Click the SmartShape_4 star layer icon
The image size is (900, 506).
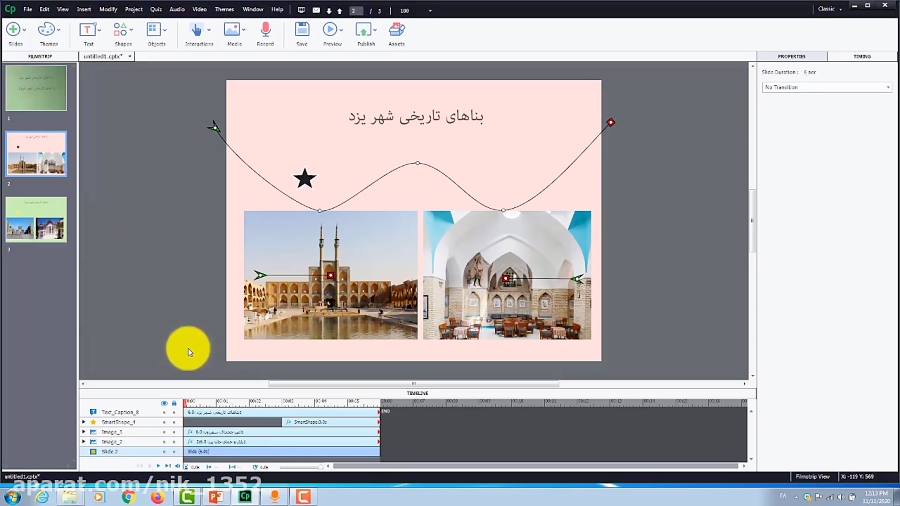(x=93, y=422)
